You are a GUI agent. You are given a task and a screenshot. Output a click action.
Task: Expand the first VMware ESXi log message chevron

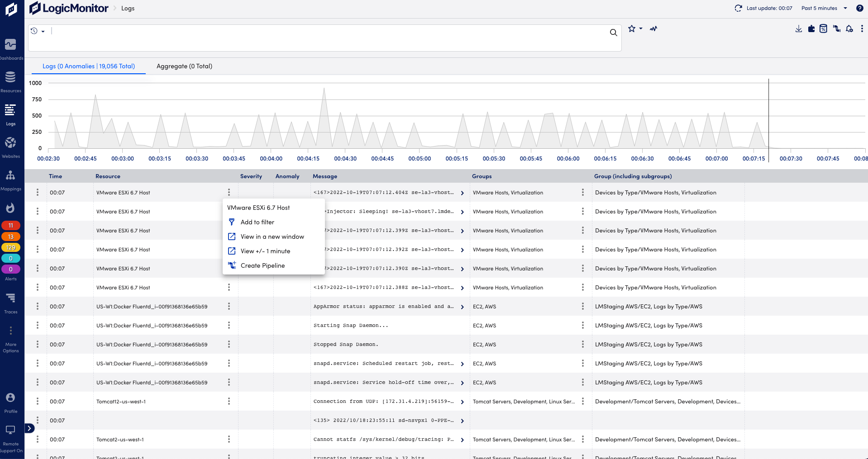point(462,193)
